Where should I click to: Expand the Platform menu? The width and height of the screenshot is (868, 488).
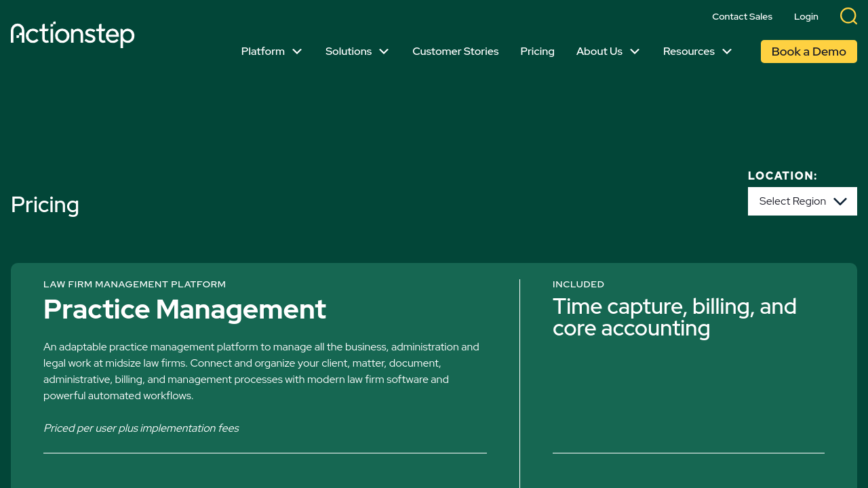[263, 52]
